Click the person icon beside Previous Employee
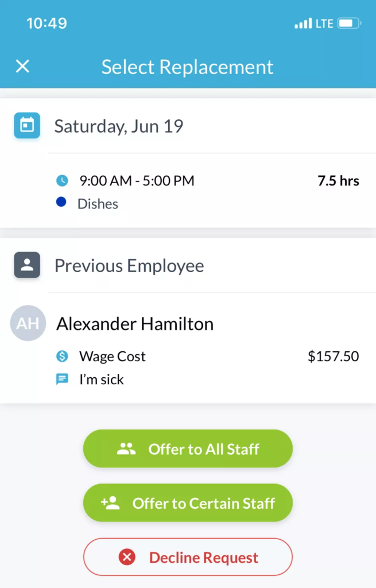 [x=26, y=265]
